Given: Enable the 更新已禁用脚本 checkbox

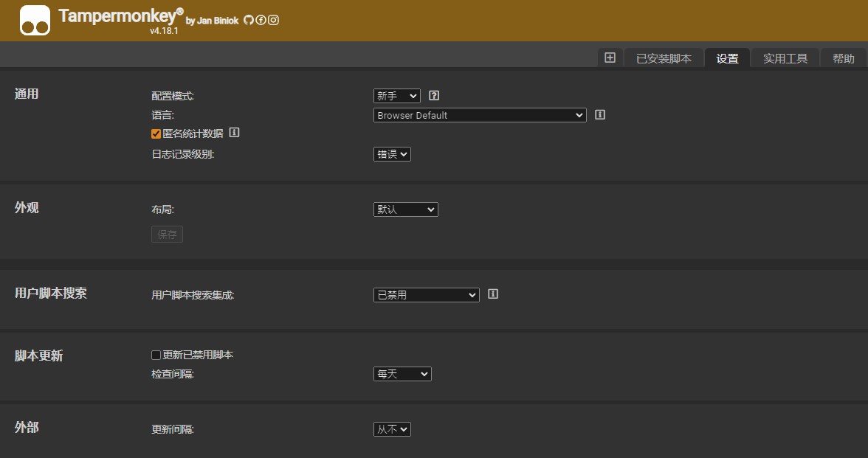Looking at the screenshot, I should 156,355.
